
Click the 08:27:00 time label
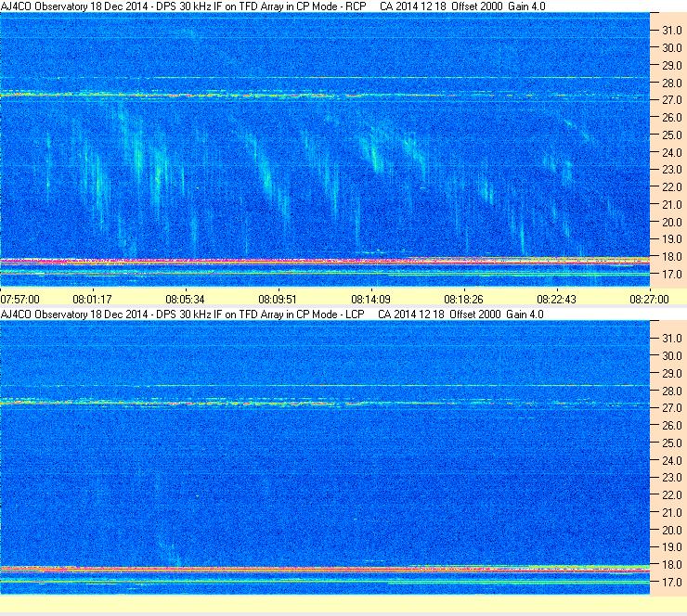[649, 300]
